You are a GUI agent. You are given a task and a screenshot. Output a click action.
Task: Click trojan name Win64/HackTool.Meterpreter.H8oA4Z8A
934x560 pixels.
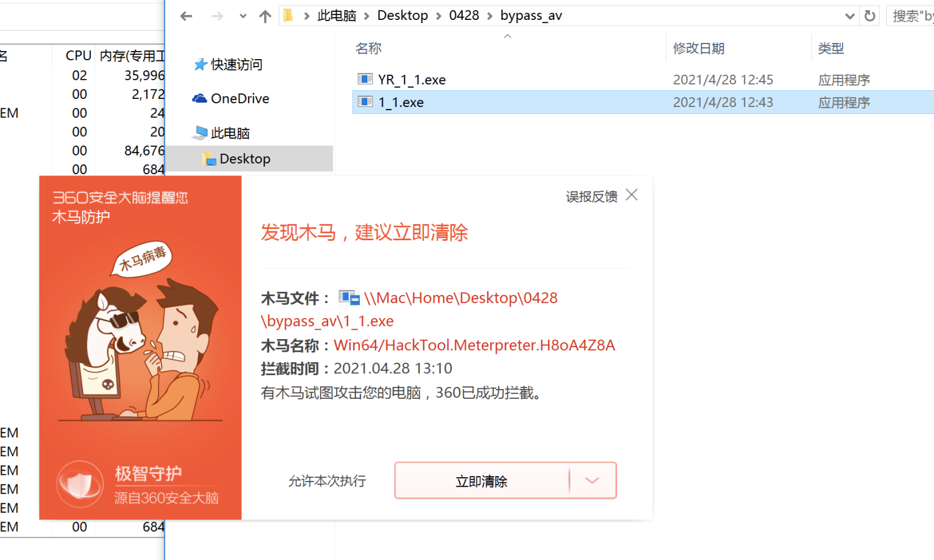click(x=474, y=345)
